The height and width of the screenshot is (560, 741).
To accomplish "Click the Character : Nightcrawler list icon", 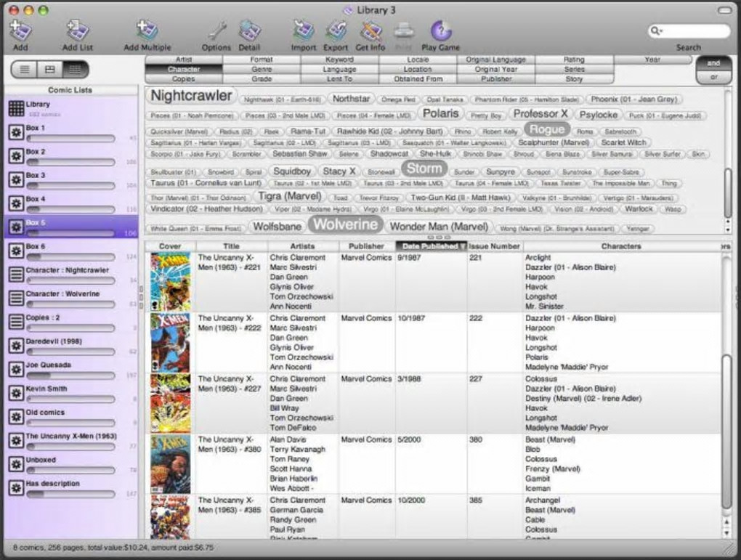I will (x=16, y=275).
